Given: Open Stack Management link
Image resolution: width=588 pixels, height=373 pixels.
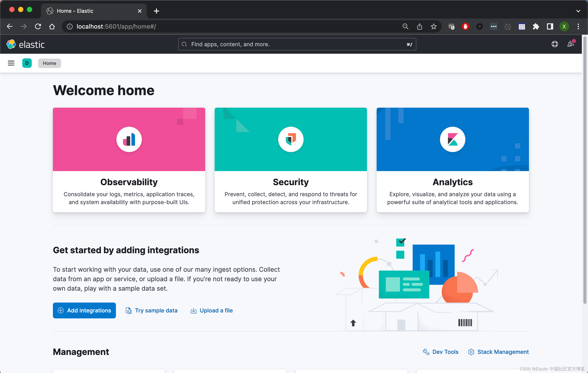Looking at the screenshot, I should coord(498,352).
